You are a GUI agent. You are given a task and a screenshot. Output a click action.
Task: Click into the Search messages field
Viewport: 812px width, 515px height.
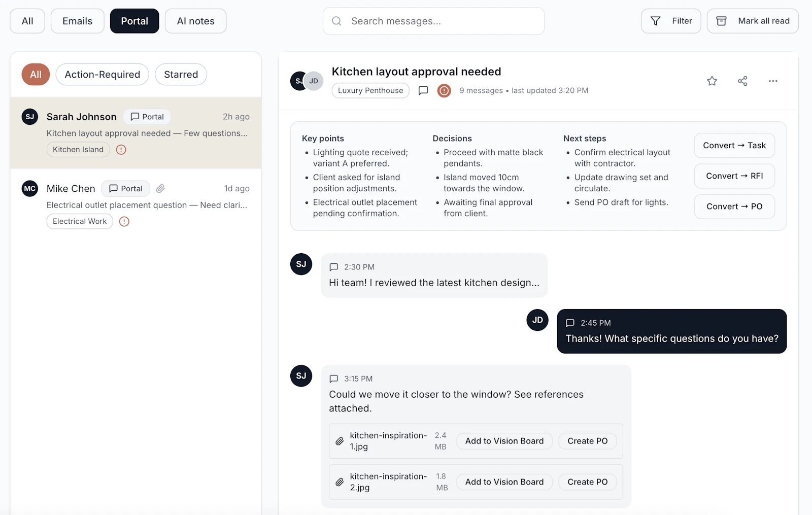click(x=434, y=21)
